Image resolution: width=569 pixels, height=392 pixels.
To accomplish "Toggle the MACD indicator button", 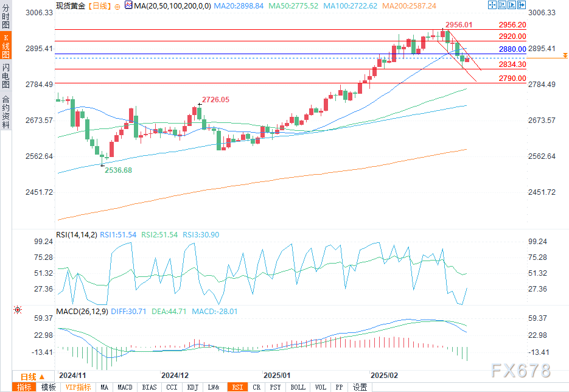I will (125, 387).
